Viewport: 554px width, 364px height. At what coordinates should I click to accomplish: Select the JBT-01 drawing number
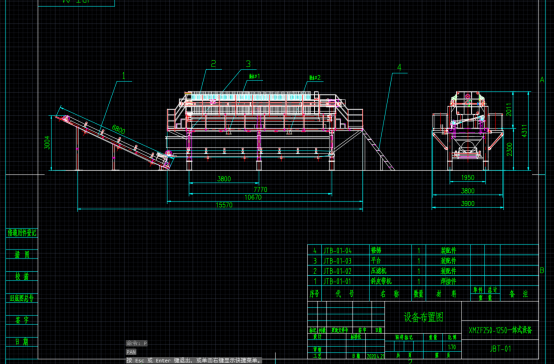pyautogui.click(x=500, y=349)
